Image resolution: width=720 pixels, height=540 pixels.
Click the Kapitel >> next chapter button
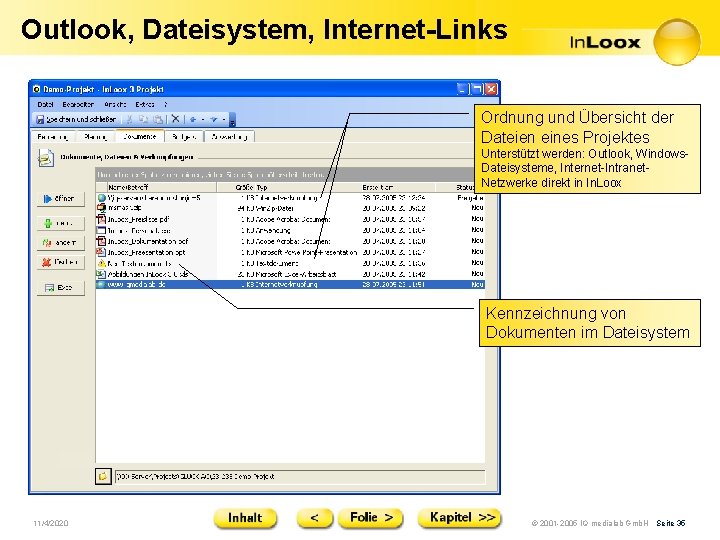(460, 518)
